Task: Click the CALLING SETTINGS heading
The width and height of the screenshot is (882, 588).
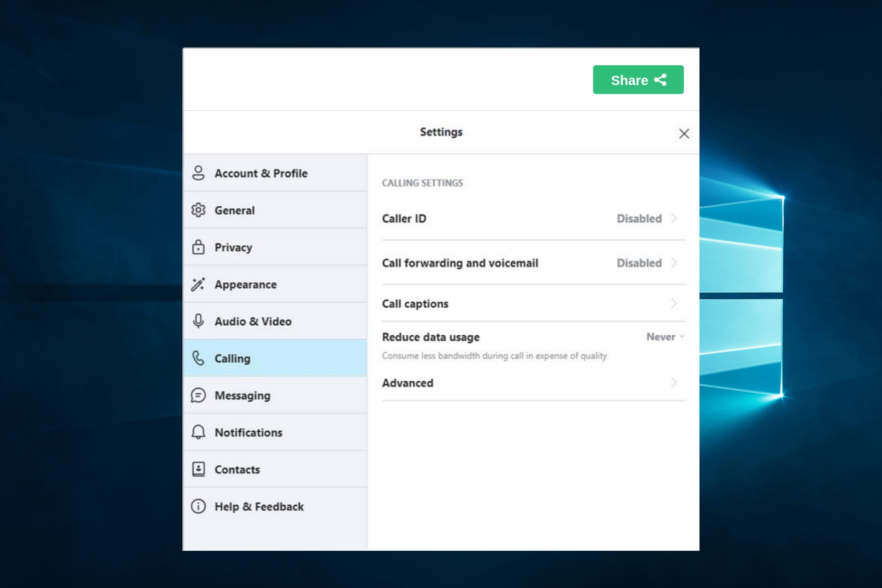Action: click(423, 183)
